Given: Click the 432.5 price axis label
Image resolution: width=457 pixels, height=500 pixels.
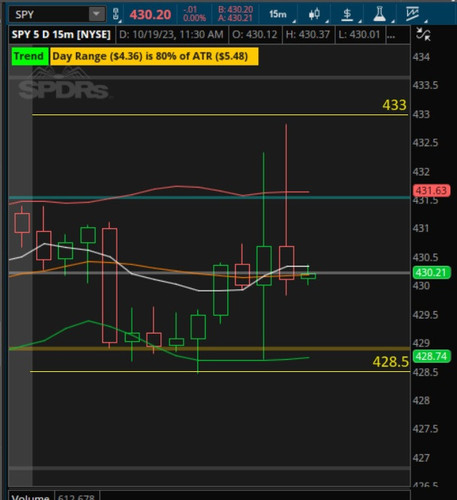Looking at the screenshot, I should [x=425, y=143].
